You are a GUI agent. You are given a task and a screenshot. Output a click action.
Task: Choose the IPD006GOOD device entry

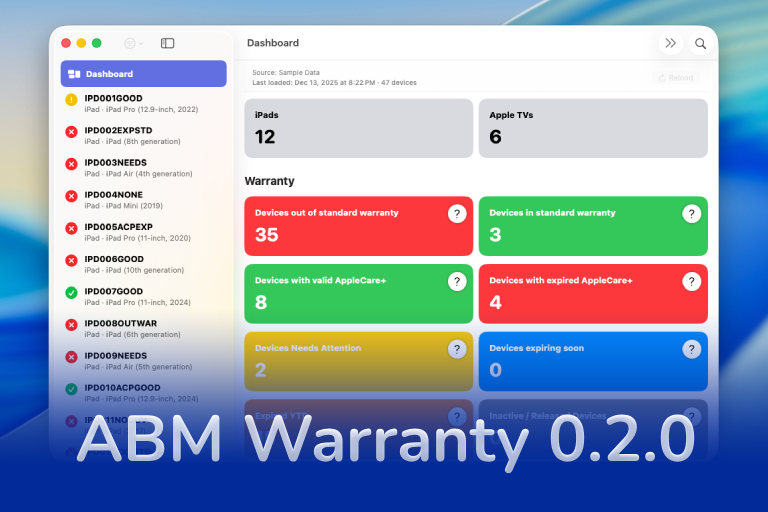coord(144,264)
